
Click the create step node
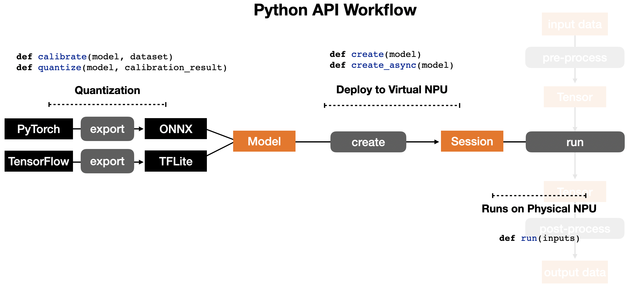[x=368, y=142]
